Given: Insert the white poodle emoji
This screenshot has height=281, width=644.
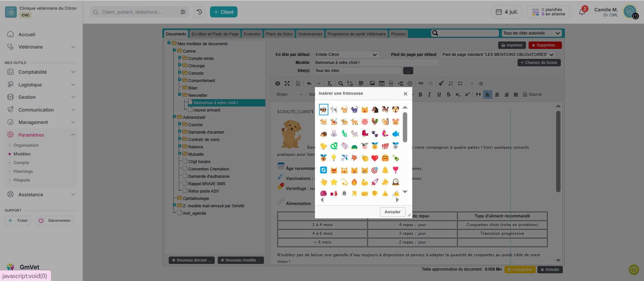Looking at the screenshot, I should pyautogui.click(x=334, y=110).
